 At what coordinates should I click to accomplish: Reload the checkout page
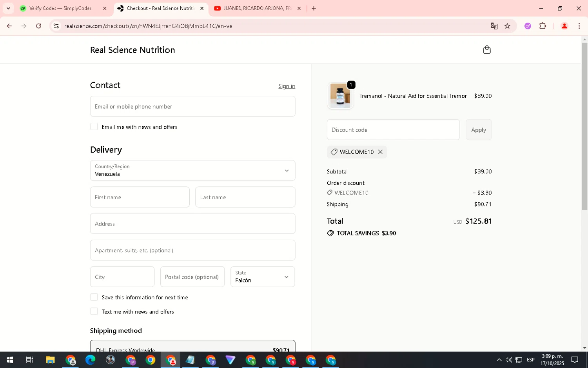coord(38,26)
